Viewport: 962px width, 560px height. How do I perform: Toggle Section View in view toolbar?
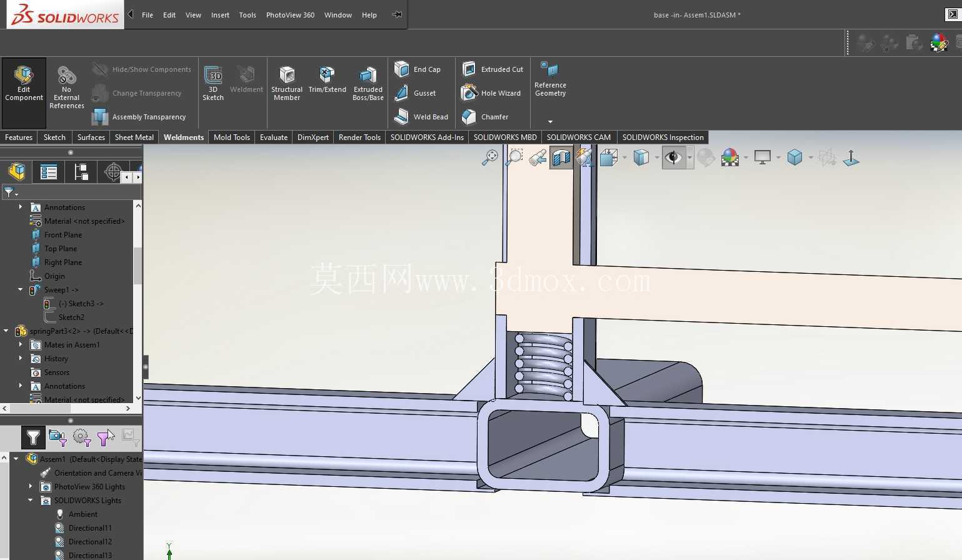tap(561, 157)
